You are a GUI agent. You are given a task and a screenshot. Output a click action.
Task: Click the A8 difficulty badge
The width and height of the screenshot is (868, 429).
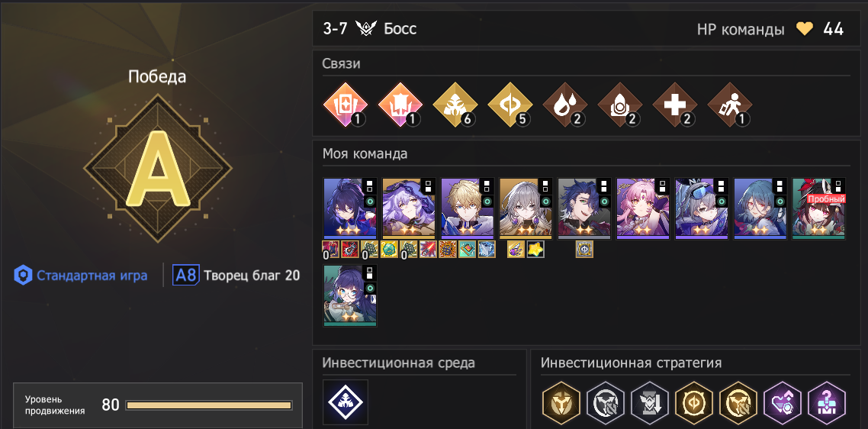pos(185,275)
